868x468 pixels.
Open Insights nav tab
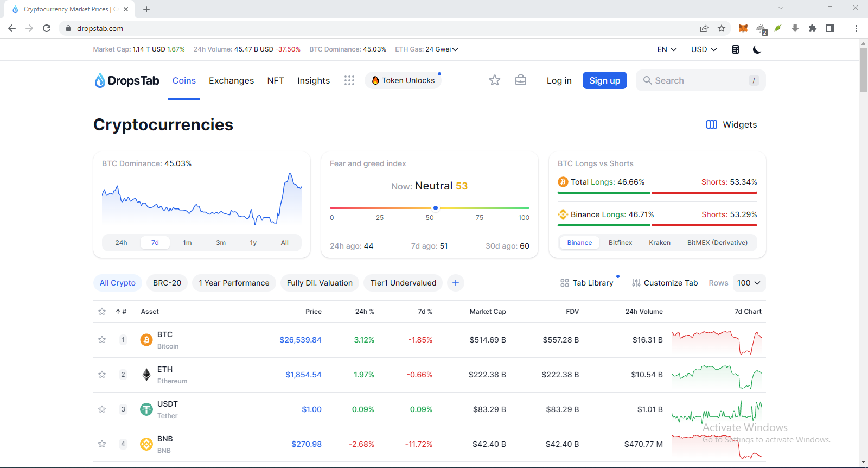[314, 80]
